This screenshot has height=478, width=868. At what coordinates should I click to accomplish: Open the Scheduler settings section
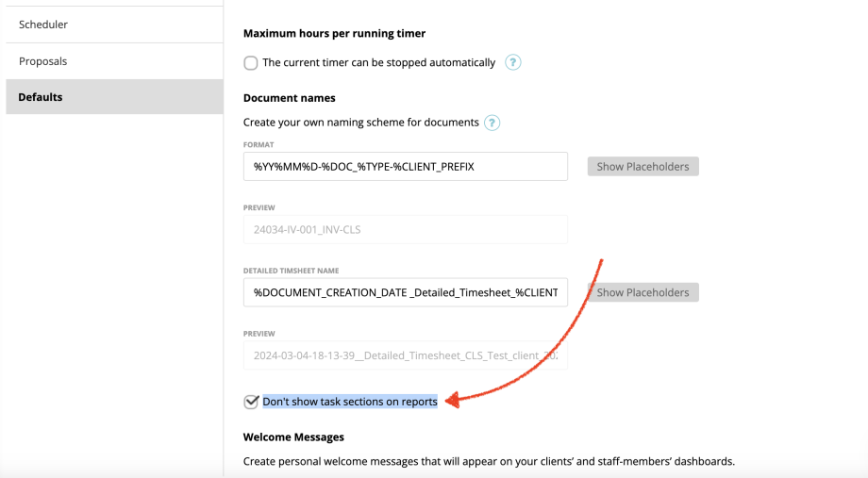coord(114,25)
